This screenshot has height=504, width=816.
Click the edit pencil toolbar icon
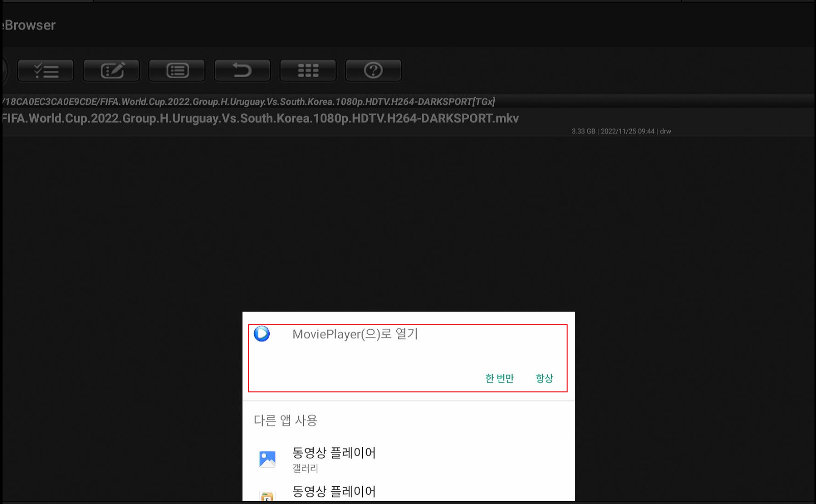click(112, 70)
